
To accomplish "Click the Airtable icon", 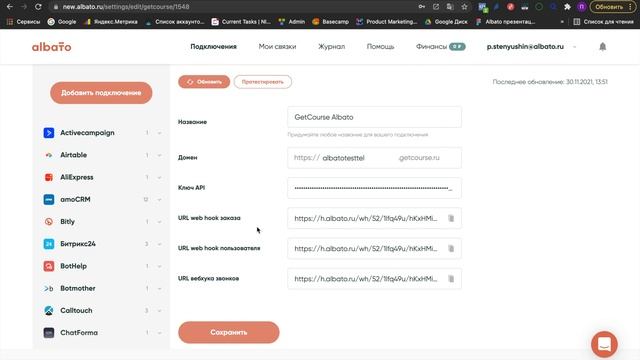I will [49, 155].
